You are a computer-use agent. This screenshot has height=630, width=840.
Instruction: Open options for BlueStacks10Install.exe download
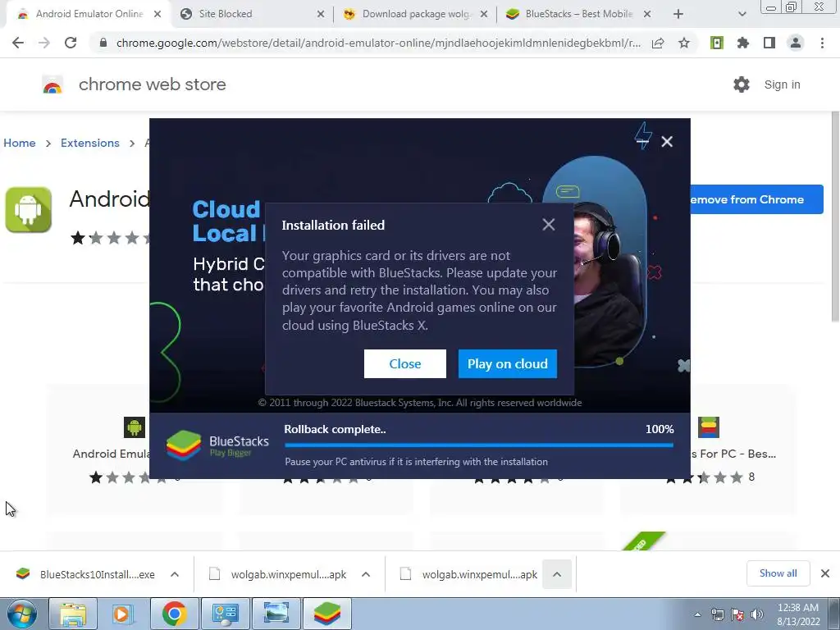coord(175,574)
